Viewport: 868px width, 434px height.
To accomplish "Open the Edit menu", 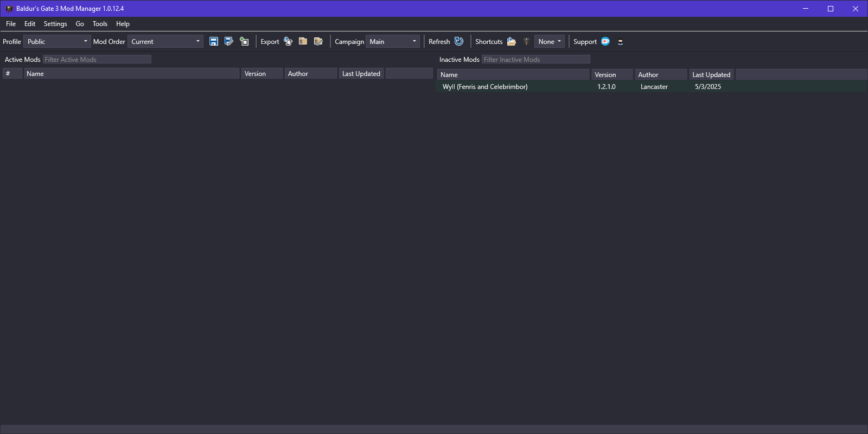I will pos(30,24).
